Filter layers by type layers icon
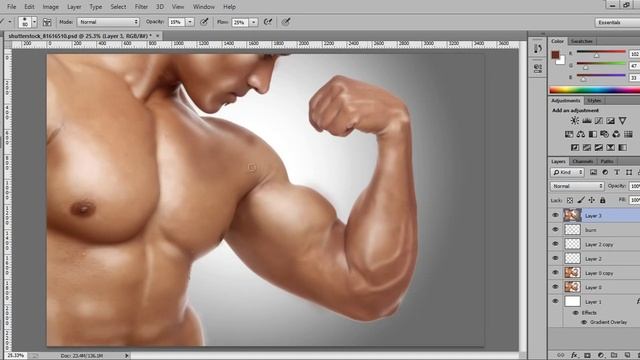640x360 pixels. tap(617, 173)
